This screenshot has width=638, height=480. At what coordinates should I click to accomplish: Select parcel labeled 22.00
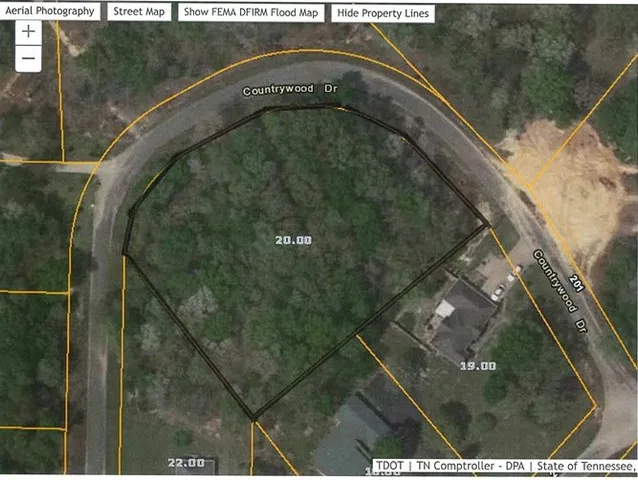click(x=186, y=462)
